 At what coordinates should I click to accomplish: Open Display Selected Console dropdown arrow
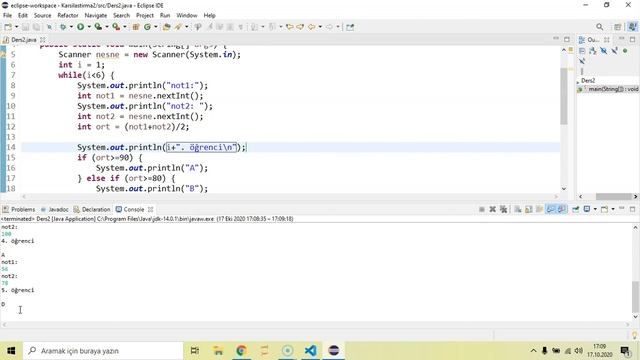tap(595, 209)
